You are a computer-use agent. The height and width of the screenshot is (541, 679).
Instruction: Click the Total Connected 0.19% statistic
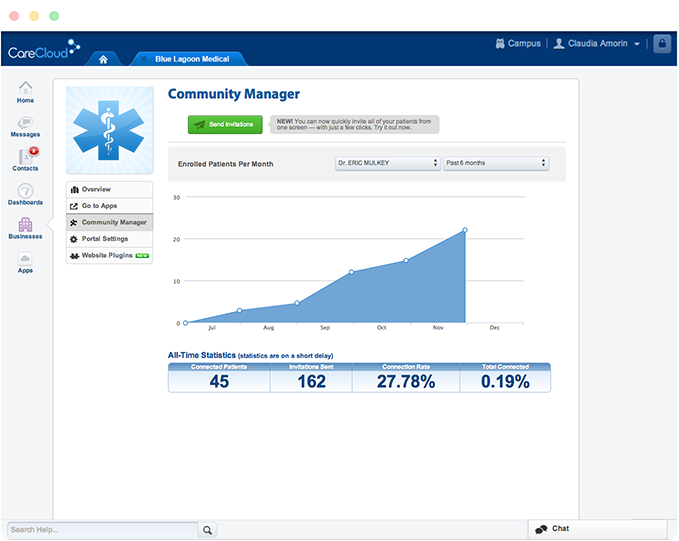[505, 378]
